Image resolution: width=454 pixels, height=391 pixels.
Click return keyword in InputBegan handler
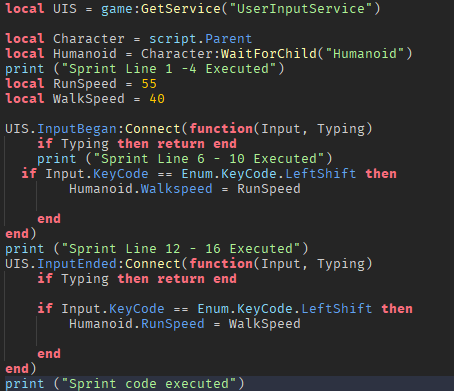181,144
